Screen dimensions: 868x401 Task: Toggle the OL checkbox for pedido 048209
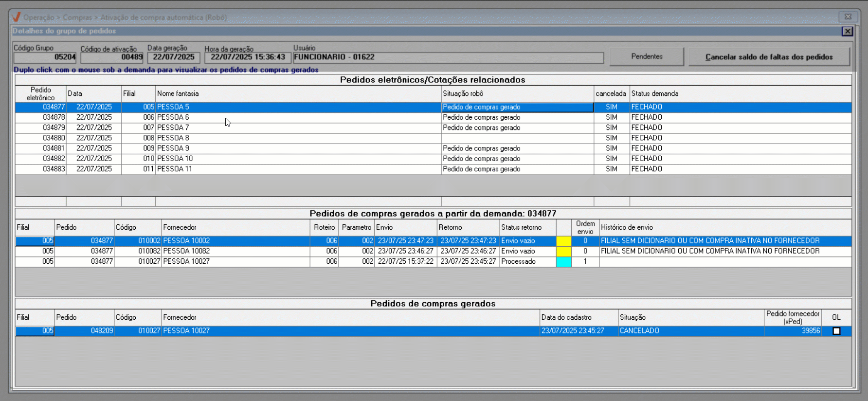click(x=836, y=331)
